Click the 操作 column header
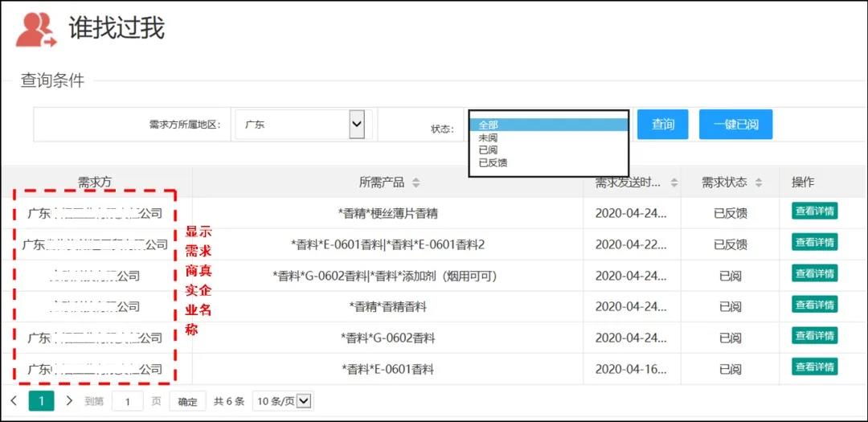 pyautogui.click(x=803, y=182)
